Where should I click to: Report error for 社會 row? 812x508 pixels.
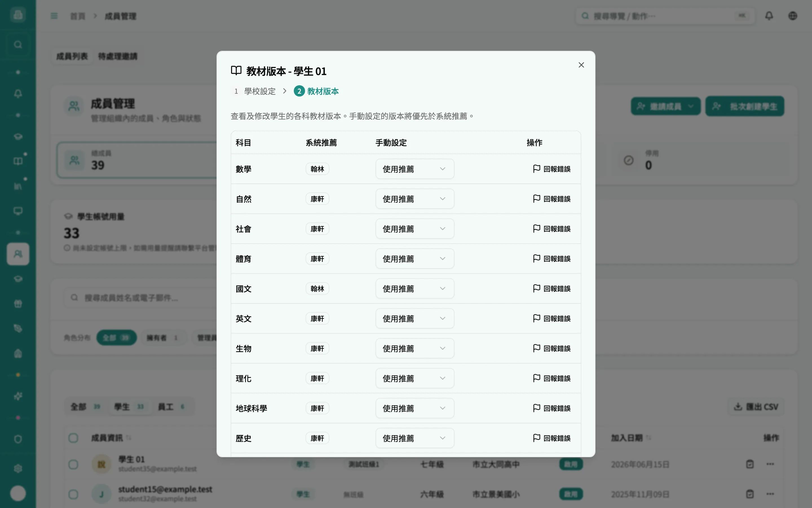click(x=551, y=229)
